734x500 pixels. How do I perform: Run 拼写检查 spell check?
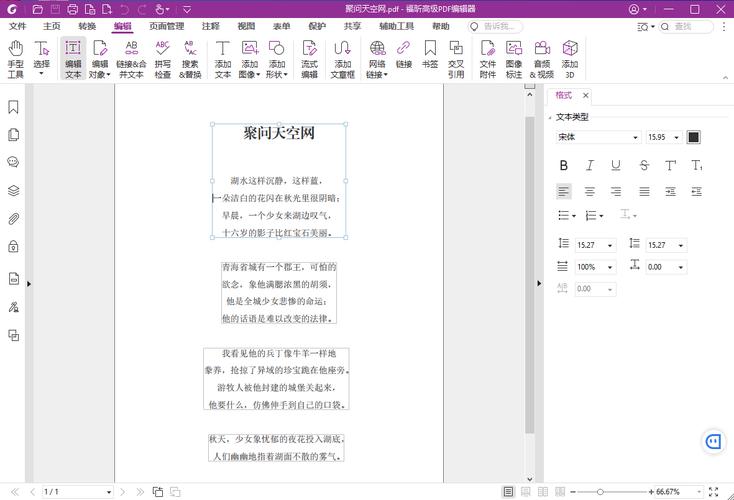(162, 59)
